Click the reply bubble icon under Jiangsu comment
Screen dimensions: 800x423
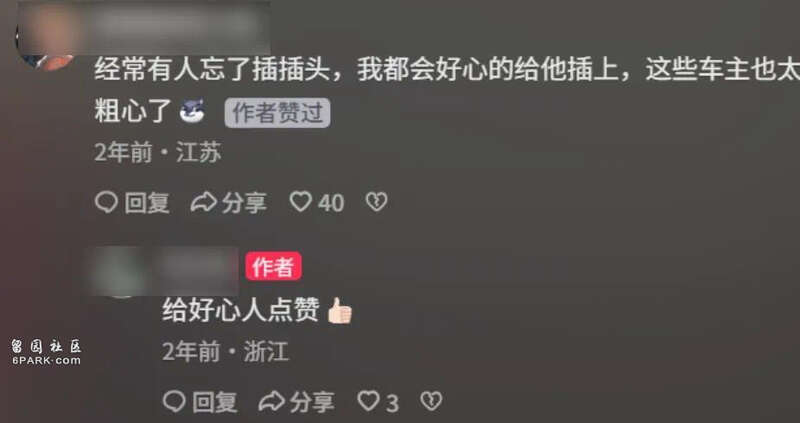pyautogui.click(x=107, y=202)
